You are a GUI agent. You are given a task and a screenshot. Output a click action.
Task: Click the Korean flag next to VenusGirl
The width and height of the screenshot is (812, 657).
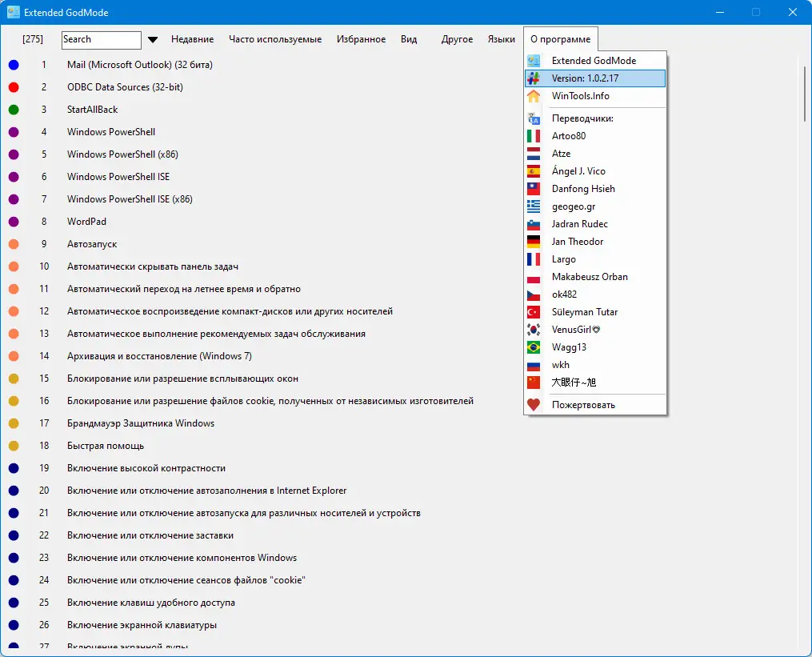coord(534,330)
